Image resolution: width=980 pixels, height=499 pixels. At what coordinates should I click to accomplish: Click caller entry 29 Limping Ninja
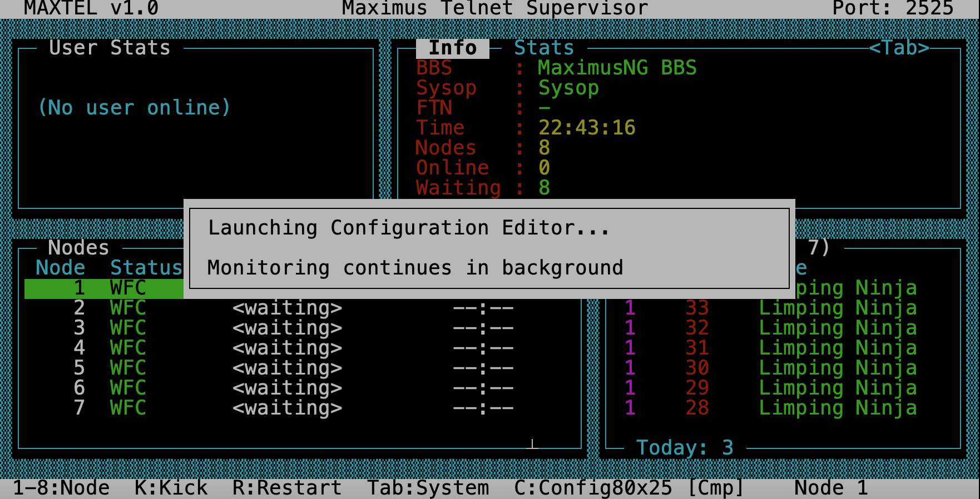pyautogui.click(x=770, y=388)
